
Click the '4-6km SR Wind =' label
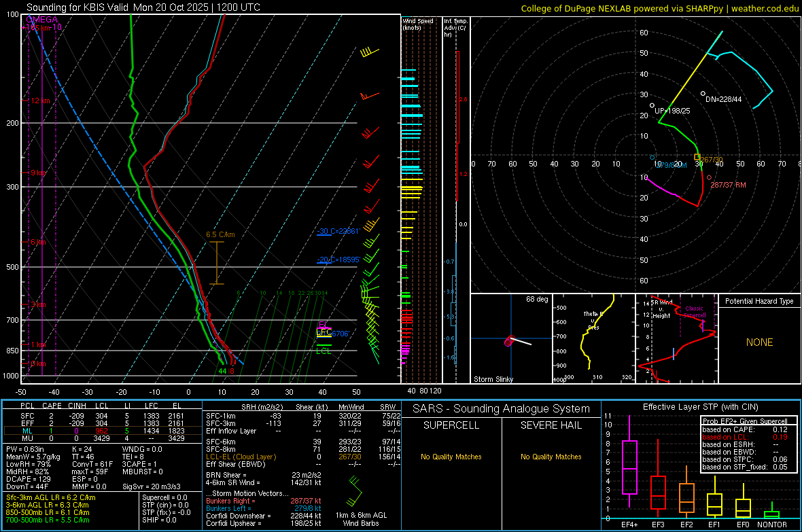233,482
